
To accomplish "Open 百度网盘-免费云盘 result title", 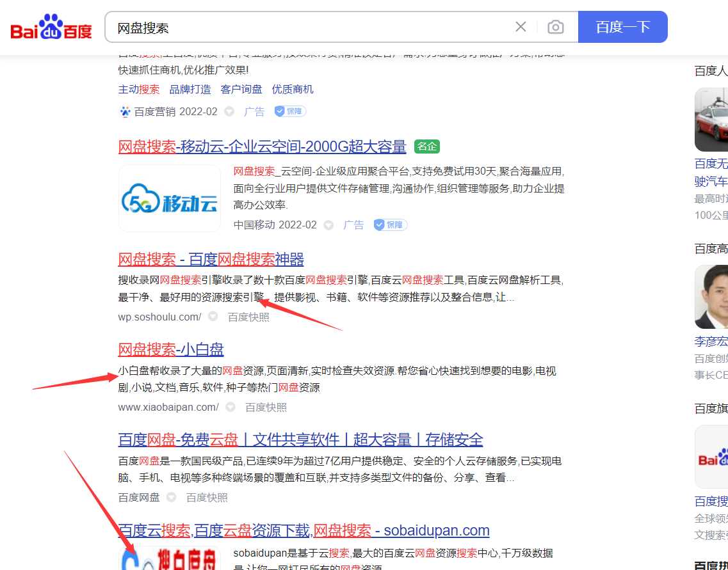I will click(x=300, y=439).
